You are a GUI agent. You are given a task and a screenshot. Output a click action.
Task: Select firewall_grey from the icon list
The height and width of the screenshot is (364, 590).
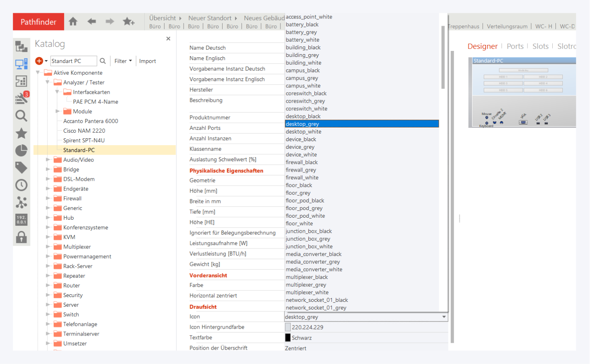coord(301,170)
